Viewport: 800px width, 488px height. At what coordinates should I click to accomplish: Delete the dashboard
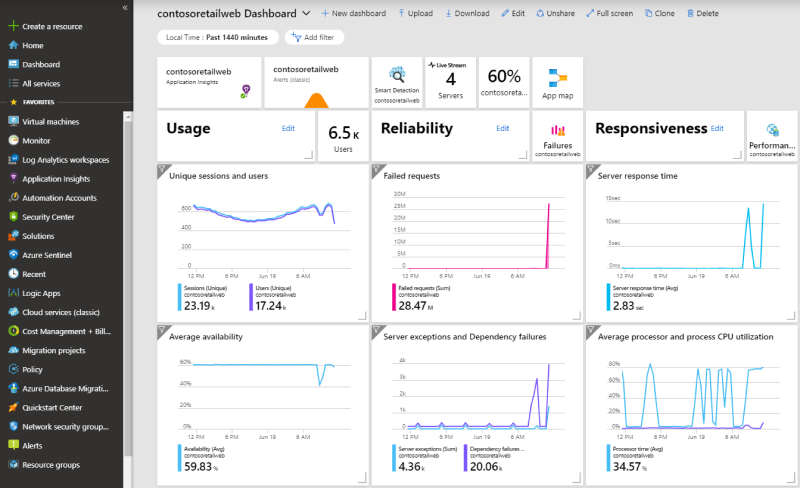point(703,13)
